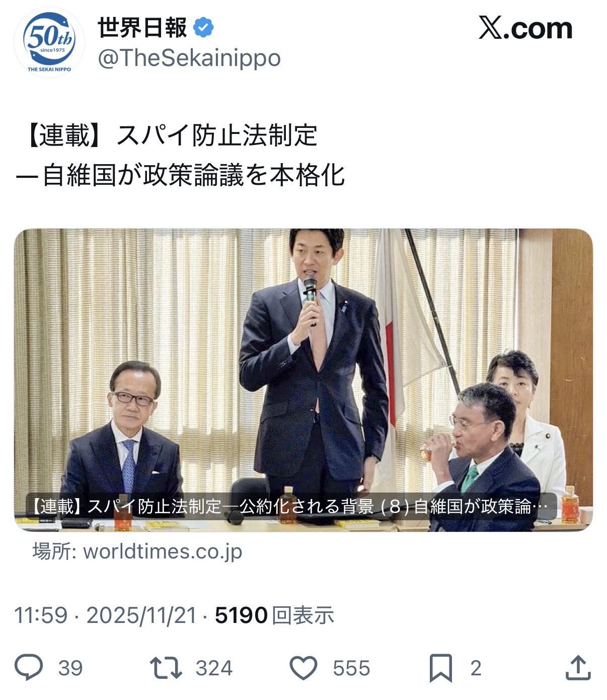The image size is (607, 700).
Task: Bookmark this post with the bookmark icon
Action: click(x=441, y=668)
